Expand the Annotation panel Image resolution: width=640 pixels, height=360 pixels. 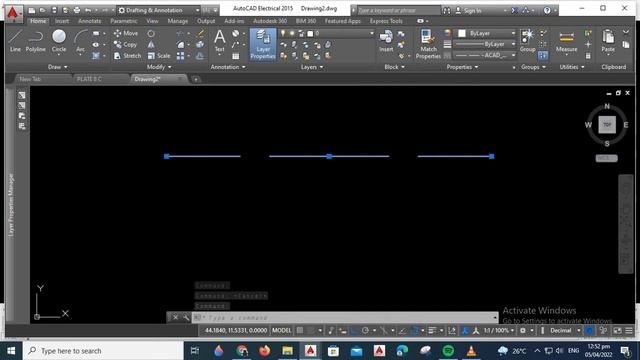pyautogui.click(x=228, y=67)
